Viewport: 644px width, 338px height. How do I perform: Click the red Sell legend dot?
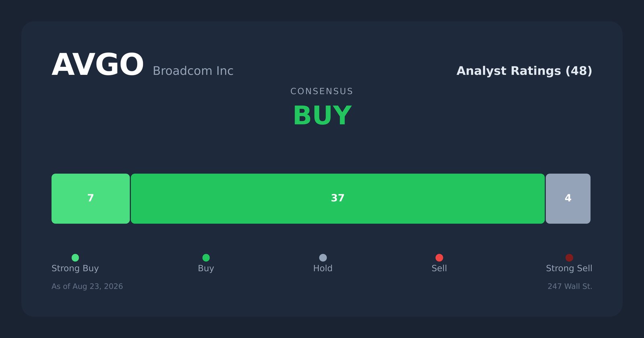(x=439, y=258)
